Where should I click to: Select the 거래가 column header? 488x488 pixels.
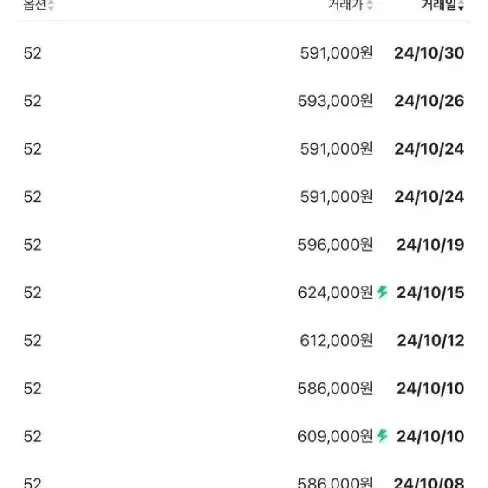[x=347, y=5]
